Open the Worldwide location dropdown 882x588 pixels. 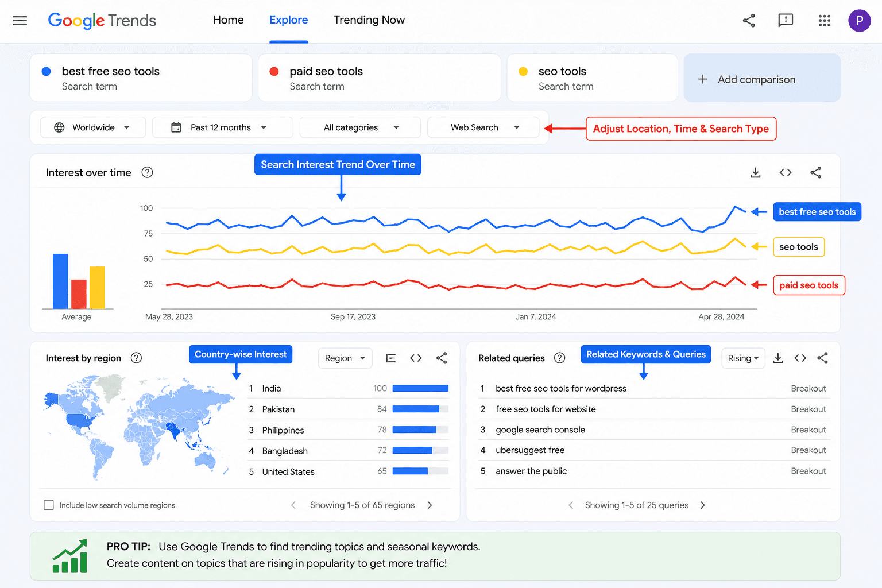(93, 127)
